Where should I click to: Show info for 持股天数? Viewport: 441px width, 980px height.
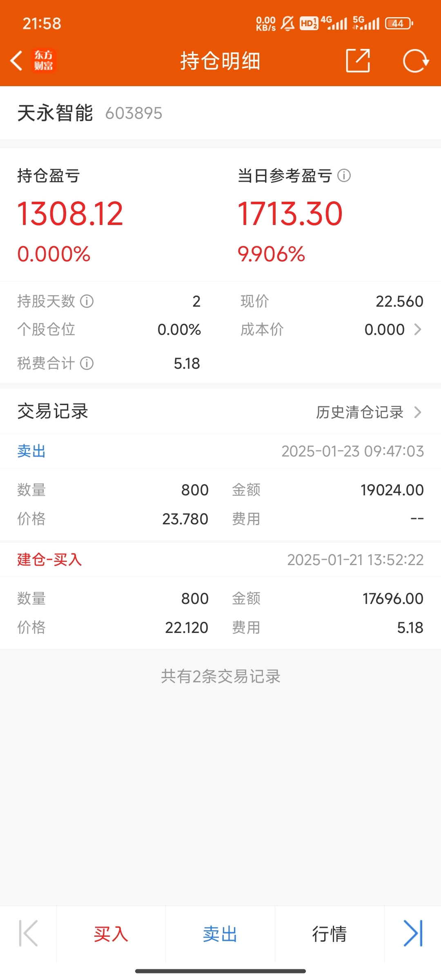(x=87, y=301)
